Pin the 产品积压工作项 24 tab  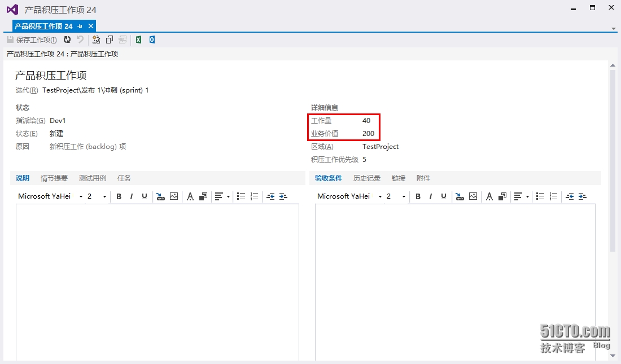(x=80, y=26)
